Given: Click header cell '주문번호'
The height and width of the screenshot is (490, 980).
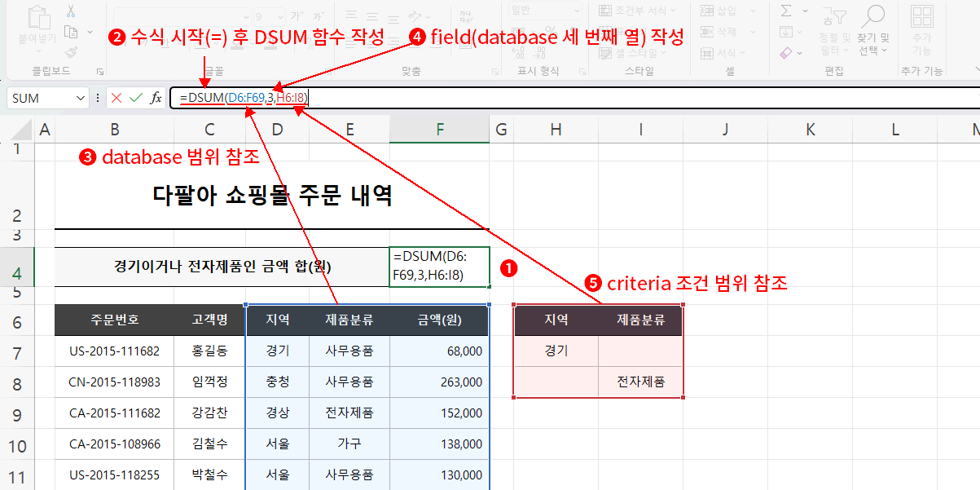Looking at the screenshot, I should 114,320.
